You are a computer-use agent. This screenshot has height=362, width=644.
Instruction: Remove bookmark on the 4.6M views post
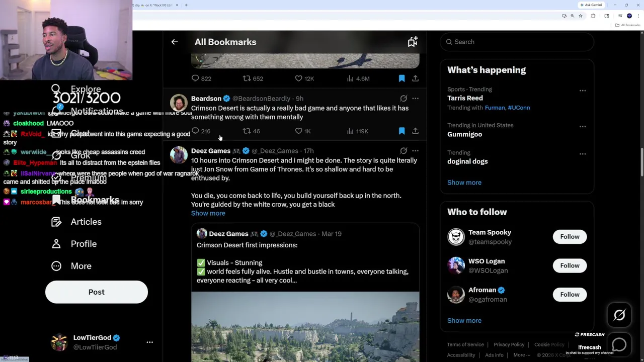click(401, 78)
